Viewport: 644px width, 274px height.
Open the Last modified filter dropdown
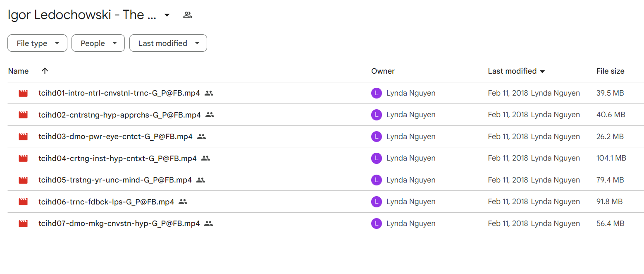[x=168, y=43]
